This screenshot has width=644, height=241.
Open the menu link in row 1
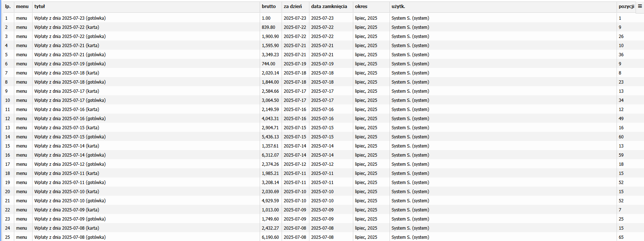tap(22, 18)
